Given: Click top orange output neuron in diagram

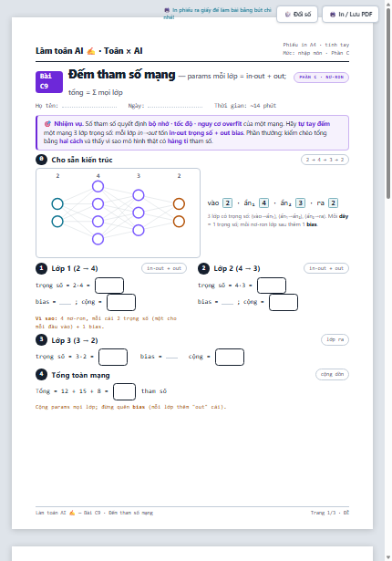Looking at the screenshot, I should [x=179, y=204].
